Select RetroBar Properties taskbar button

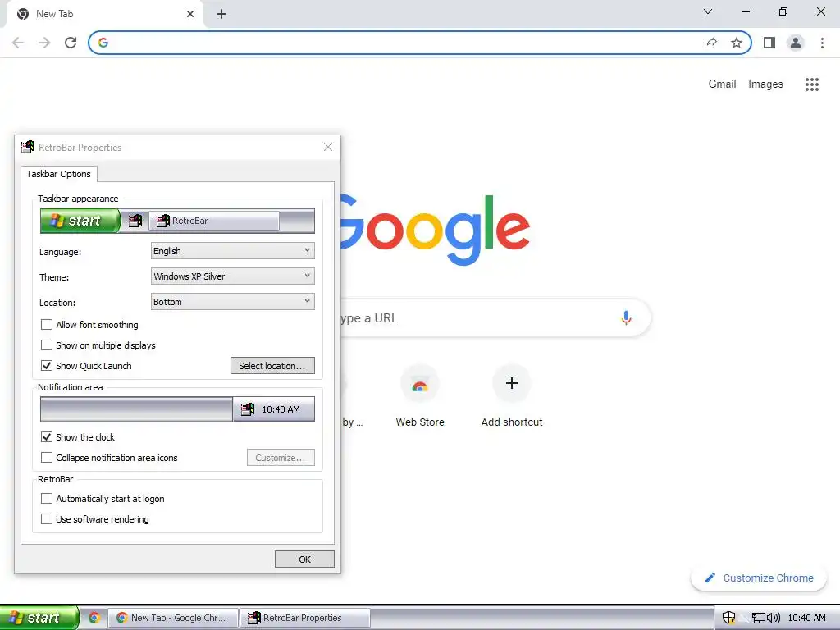pos(304,618)
